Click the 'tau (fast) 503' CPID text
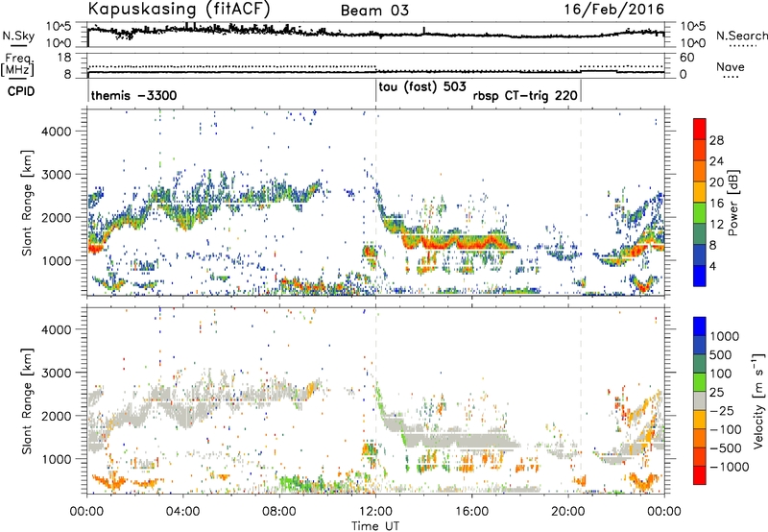 tap(422, 87)
